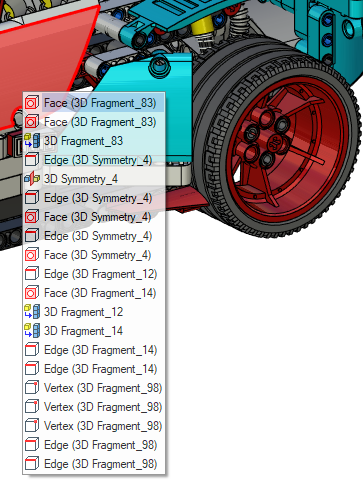This screenshot has height=483, width=363.
Task: Choose the second Face (3D Symmetry_4) entry
Action: (94, 255)
